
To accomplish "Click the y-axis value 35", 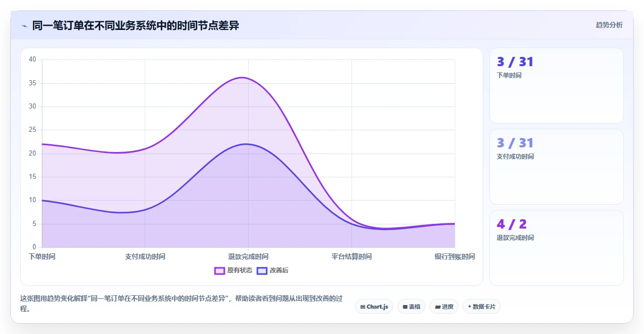I will (x=33, y=83).
